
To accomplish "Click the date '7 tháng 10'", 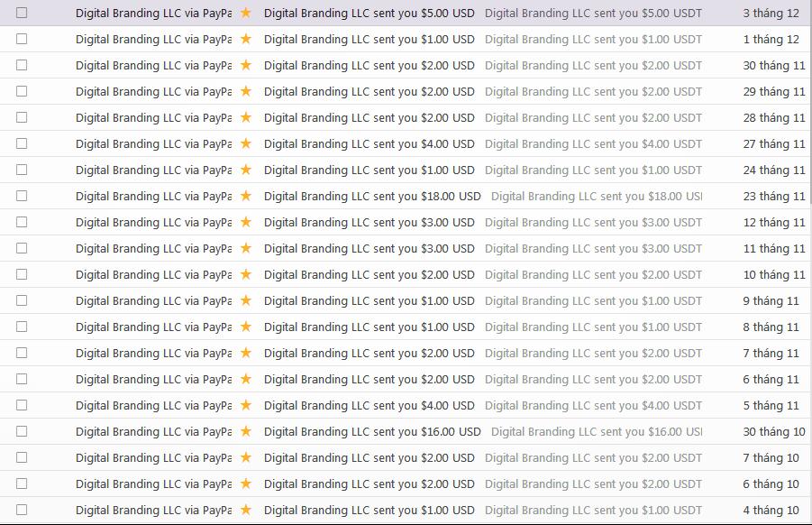I will (x=771, y=457).
